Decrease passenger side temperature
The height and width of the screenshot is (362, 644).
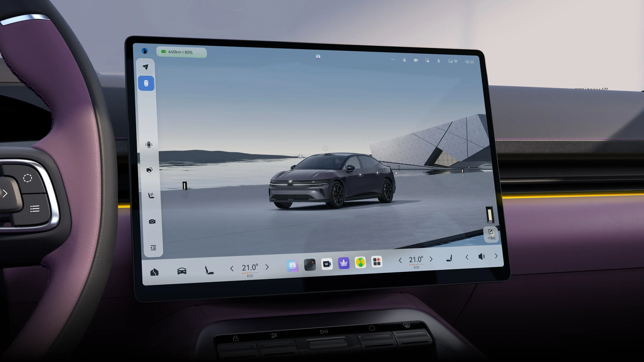400,261
